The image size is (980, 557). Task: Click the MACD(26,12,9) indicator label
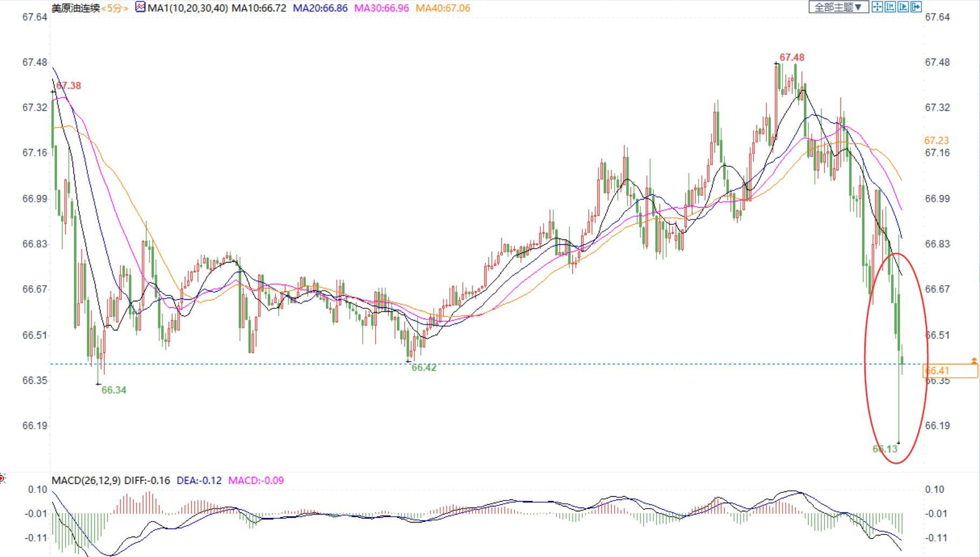pyautogui.click(x=86, y=480)
